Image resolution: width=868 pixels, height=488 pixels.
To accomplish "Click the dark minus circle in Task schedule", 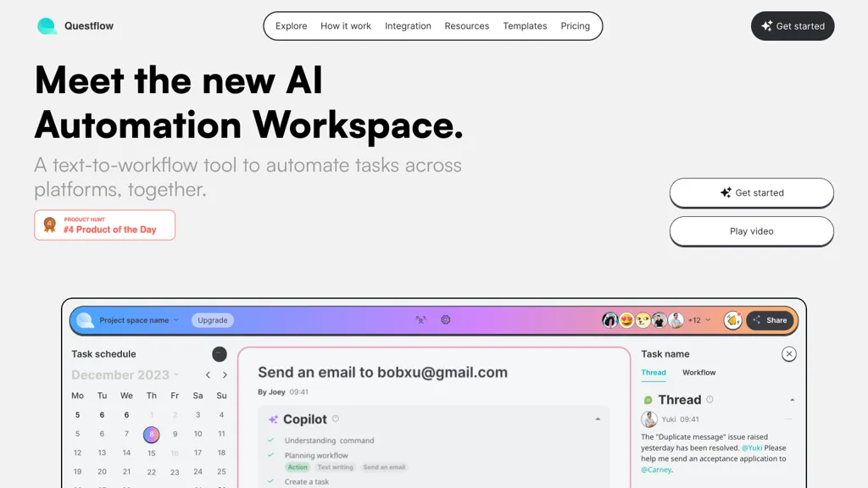I will click(219, 354).
